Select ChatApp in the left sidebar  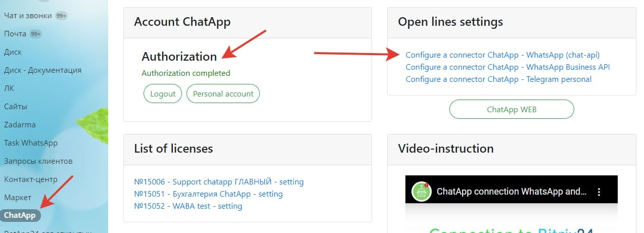pos(20,215)
